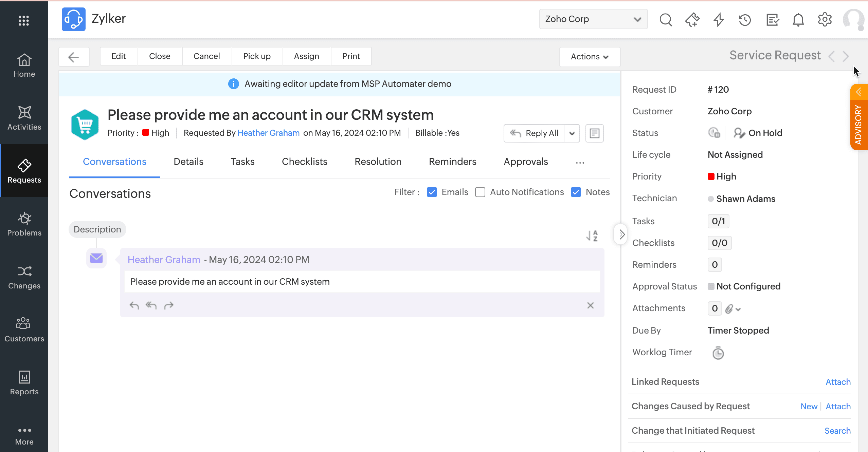Open the Zoho Corp customer dropdown
Image resolution: width=868 pixels, height=452 pixels.
tap(593, 19)
